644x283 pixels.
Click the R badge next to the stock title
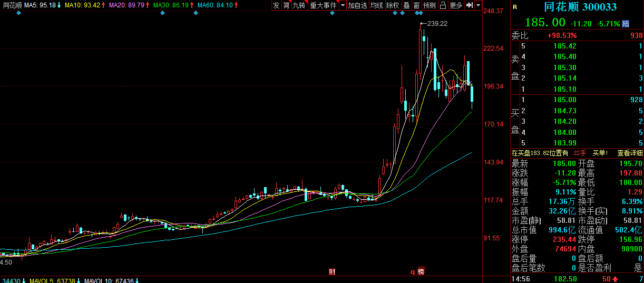pos(515,7)
